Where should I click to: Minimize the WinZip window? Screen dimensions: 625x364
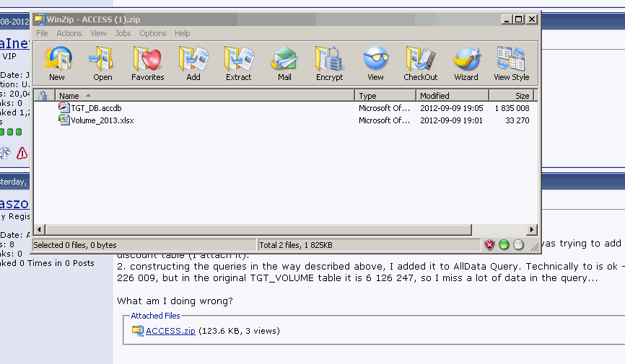[506, 19]
